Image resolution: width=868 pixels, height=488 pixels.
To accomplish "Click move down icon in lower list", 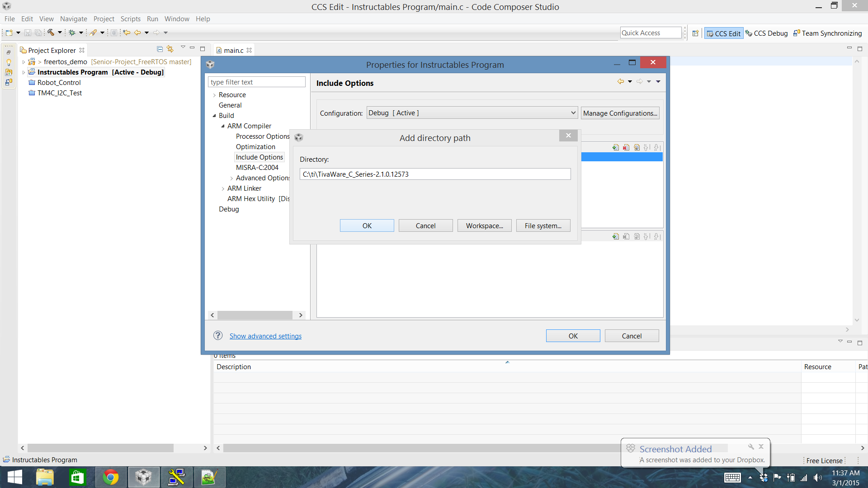I will point(657,236).
